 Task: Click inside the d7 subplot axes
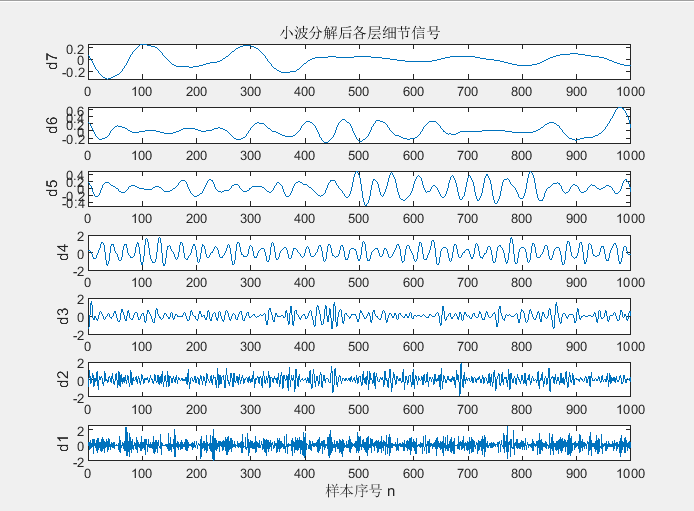click(359, 61)
